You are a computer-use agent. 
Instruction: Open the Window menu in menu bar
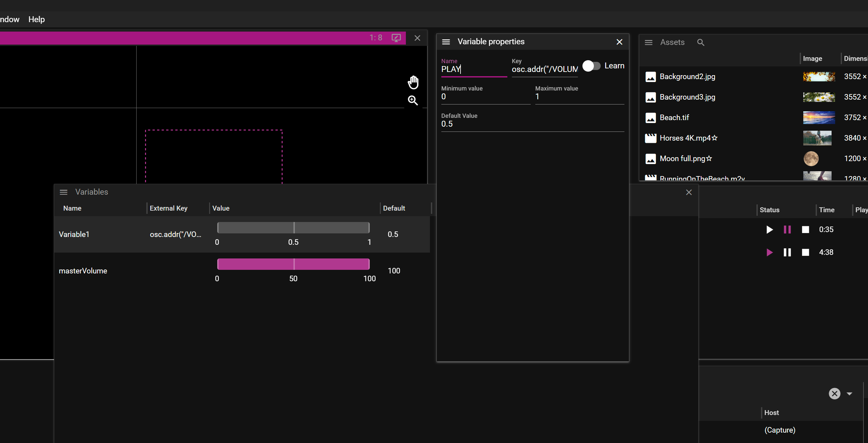[x=8, y=19]
